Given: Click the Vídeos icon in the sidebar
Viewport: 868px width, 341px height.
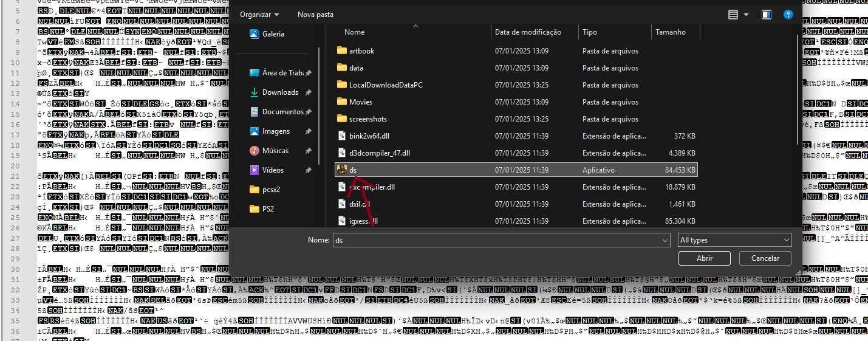Looking at the screenshot, I should (255, 170).
